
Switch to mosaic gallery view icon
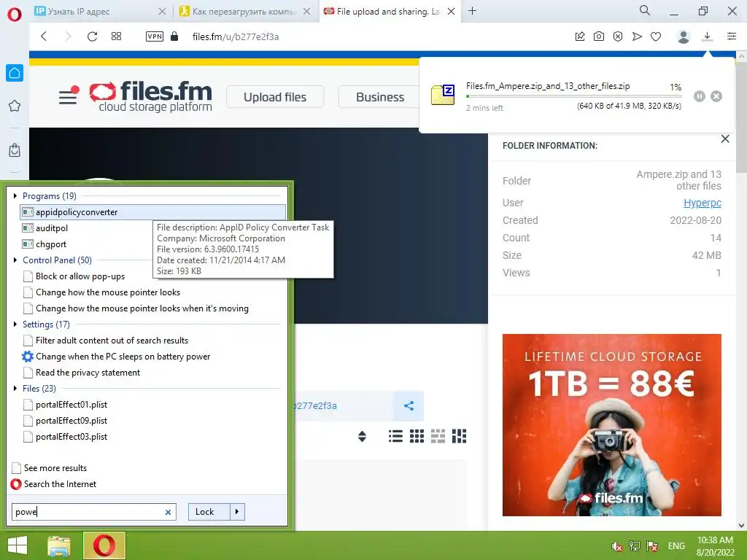click(460, 436)
